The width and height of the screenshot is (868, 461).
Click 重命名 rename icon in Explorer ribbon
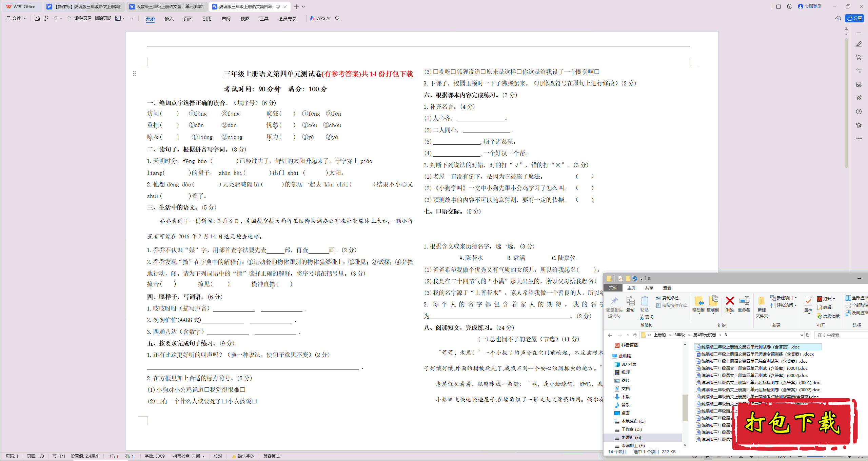[744, 301]
